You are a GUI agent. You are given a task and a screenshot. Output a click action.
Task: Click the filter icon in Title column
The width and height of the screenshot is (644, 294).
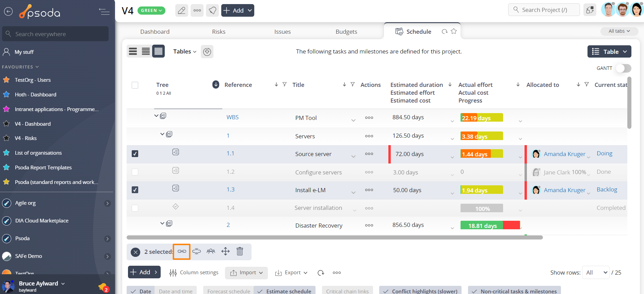click(x=353, y=84)
